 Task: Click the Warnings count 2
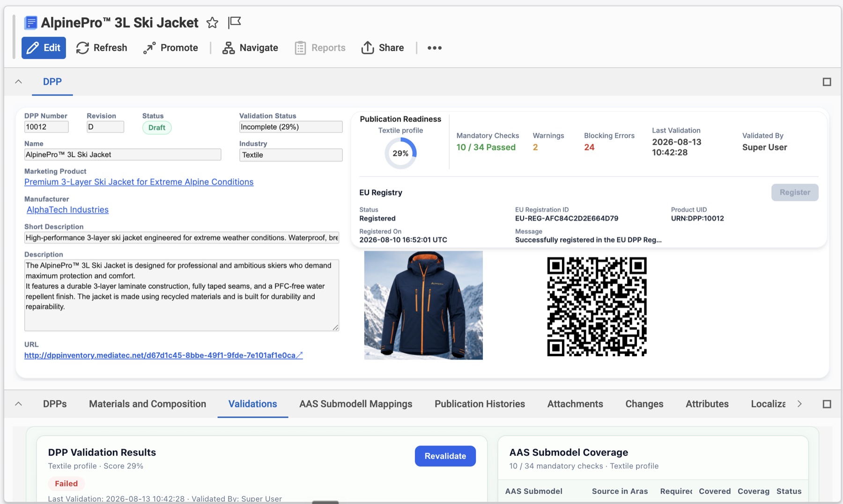pos(535,147)
